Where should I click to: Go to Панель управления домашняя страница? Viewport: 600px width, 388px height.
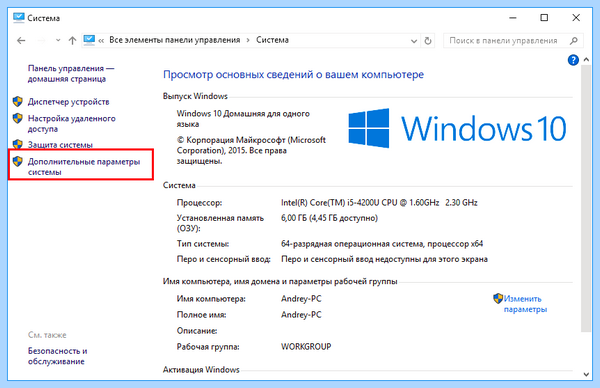[x=71, y=73]
